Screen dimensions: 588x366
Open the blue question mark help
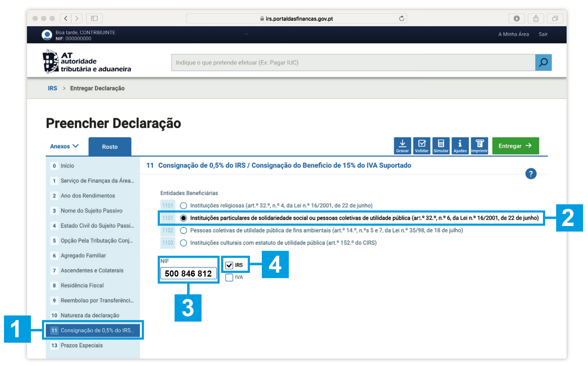[x=531, y=174]
